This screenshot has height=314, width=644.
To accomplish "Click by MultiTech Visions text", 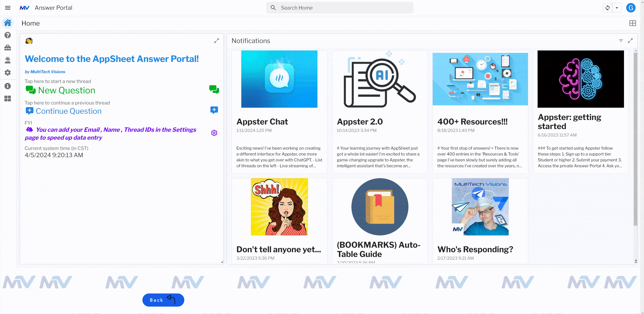I will click(x=45, y=72).
